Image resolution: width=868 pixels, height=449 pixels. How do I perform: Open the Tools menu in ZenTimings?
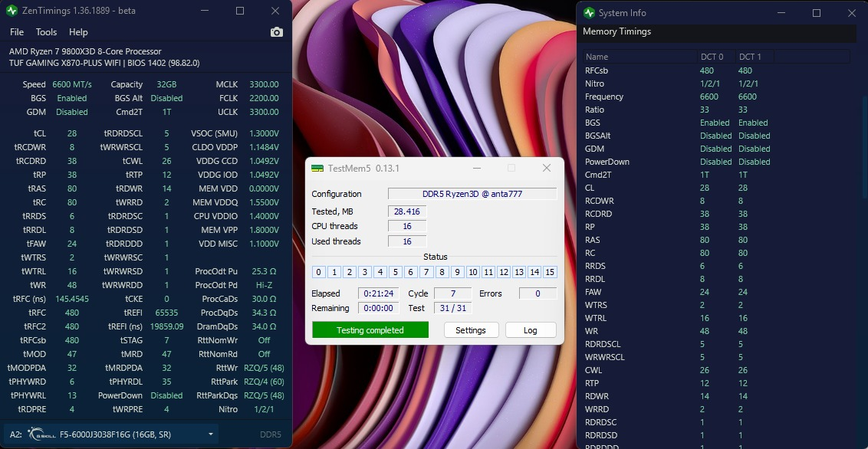(x=47, y=32)
